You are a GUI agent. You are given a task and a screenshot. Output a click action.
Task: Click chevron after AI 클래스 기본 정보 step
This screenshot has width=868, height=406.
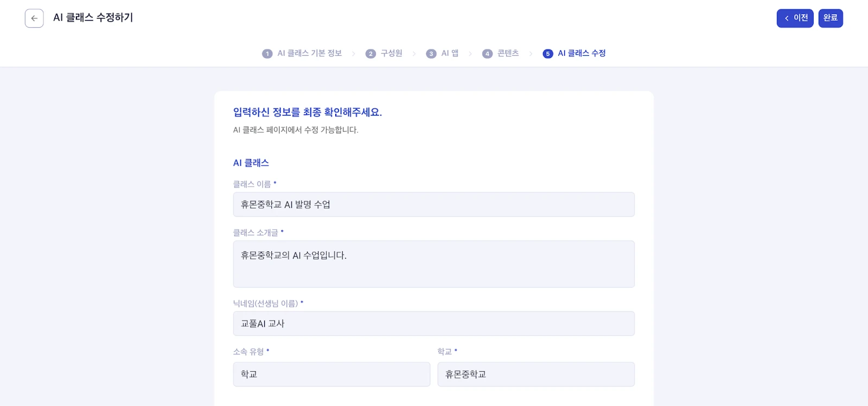354,54
